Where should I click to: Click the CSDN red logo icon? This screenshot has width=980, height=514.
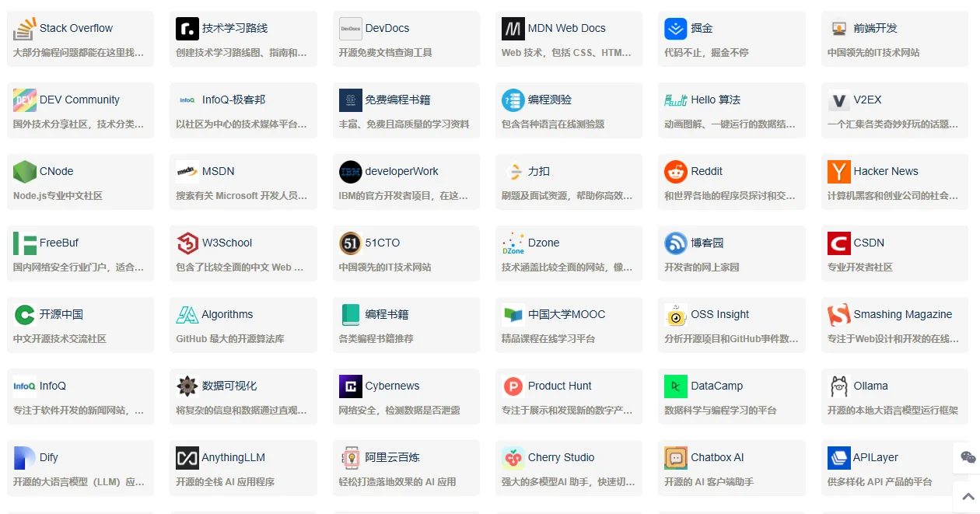click(x=838, y=243)
